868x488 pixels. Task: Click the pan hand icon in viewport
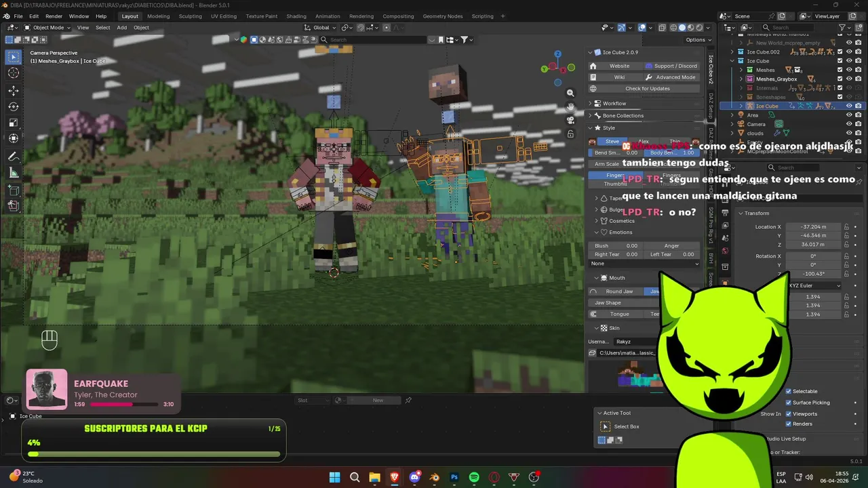(570, 106)
